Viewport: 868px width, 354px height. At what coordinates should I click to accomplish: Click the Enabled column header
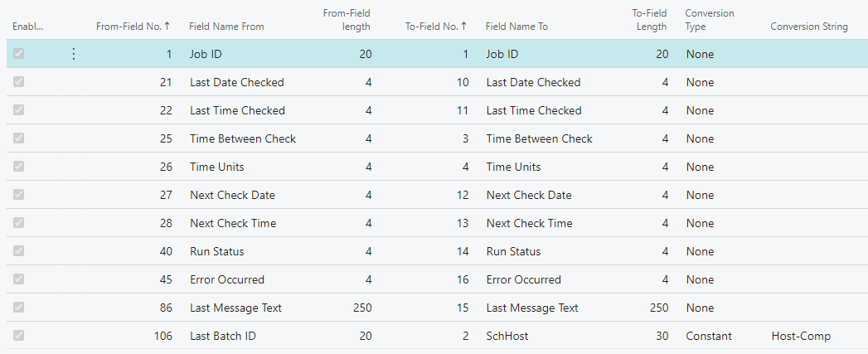[x=27, y=27]
